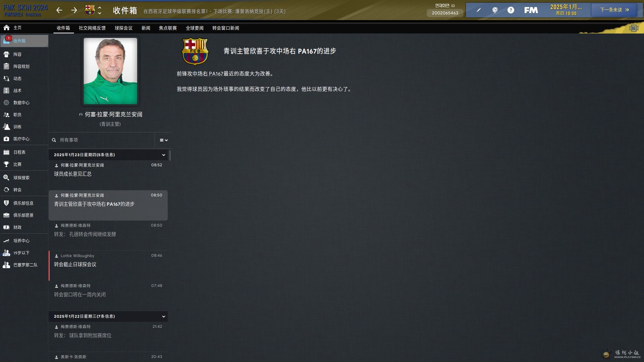
Task: Click the 下一条未读 next unread button
Action: coord(614,10)
